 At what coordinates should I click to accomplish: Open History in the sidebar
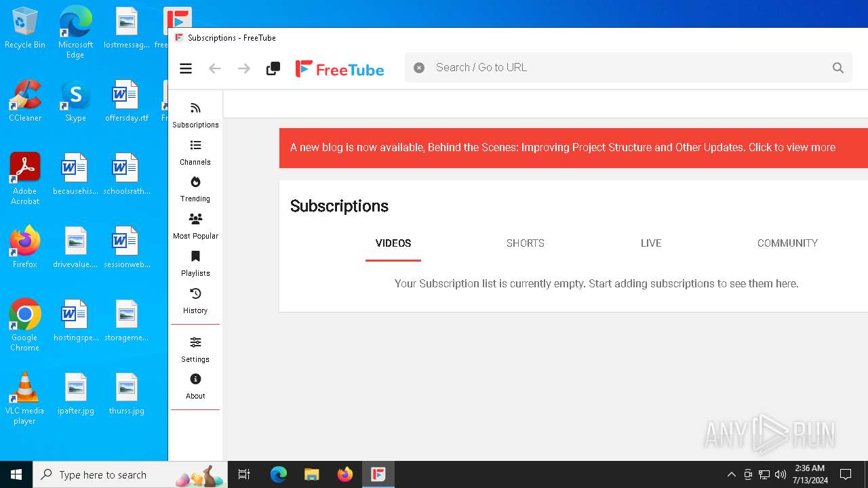tap(195, 301)
